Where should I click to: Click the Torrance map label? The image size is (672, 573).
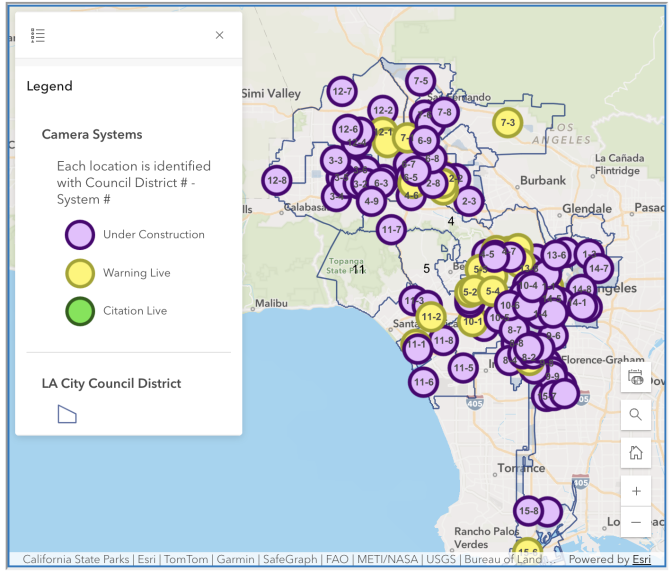click(x=521, y=468)
